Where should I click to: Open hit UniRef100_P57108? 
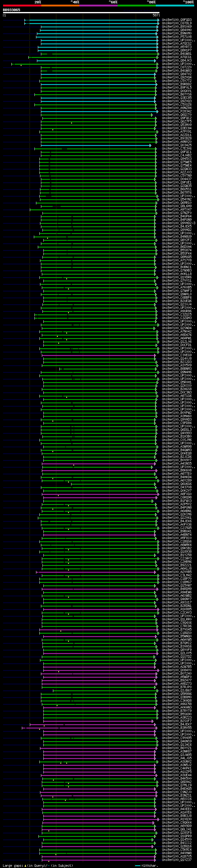click(177, 37)
